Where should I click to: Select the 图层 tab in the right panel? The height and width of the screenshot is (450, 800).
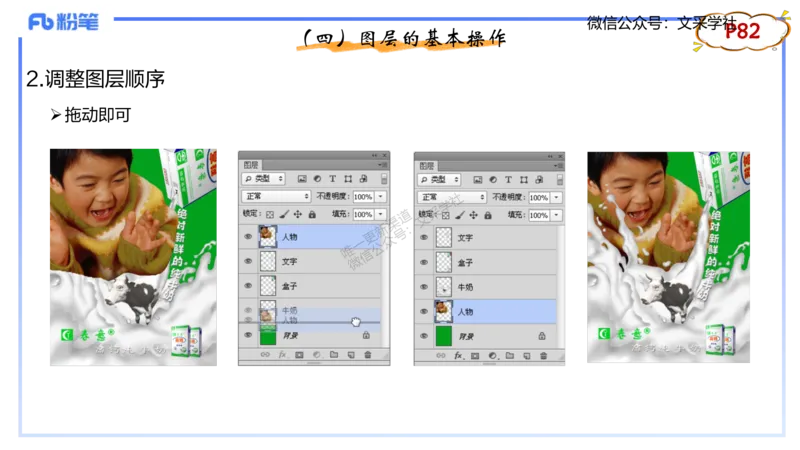[427, 164]
